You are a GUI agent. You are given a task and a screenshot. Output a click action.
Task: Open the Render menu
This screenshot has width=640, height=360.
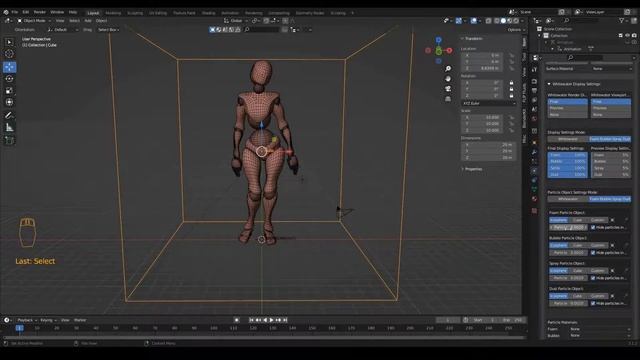click(40, 12)
